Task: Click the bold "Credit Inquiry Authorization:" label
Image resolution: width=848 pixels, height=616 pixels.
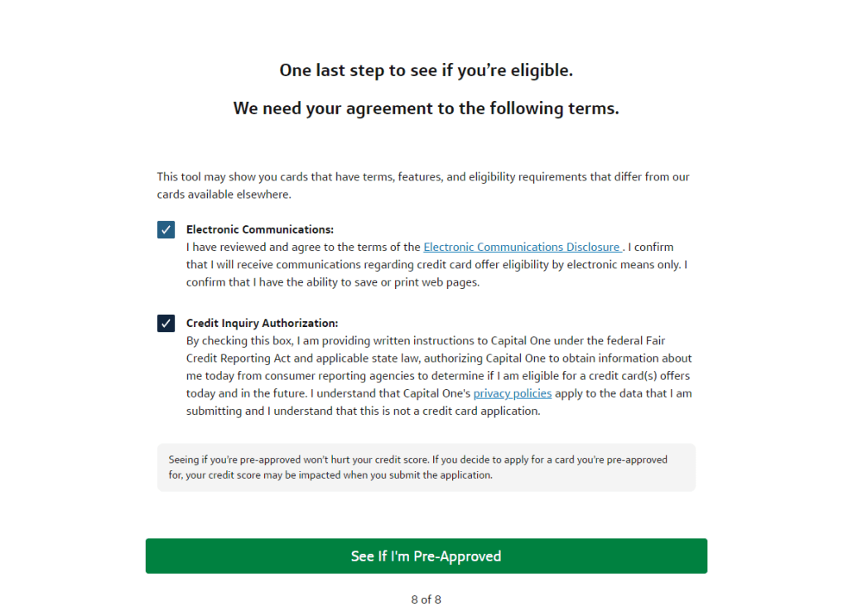Action: click(262, 323)
